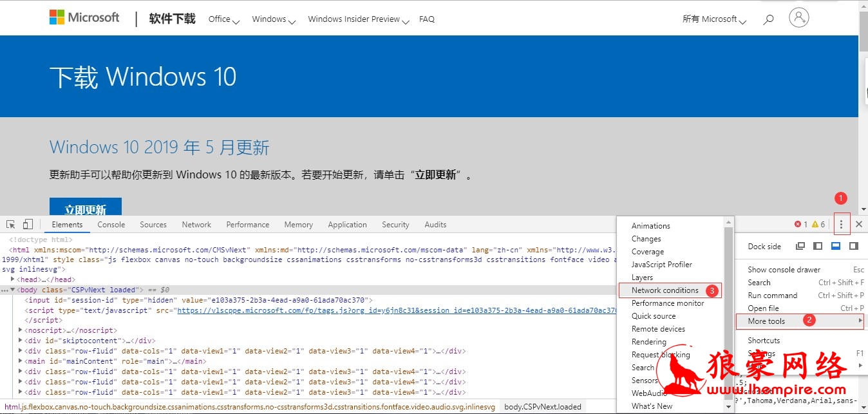Open the DevTools three-dot customize menu

841,224
